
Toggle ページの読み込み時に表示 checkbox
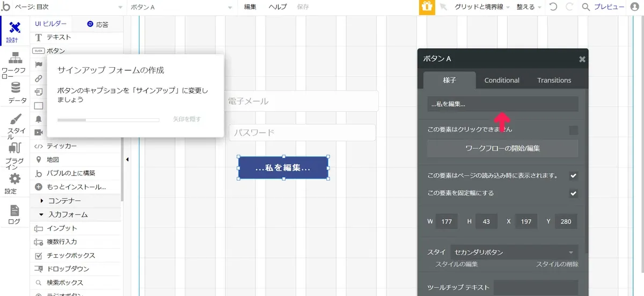pyautogui.click(x=574, y=176)
